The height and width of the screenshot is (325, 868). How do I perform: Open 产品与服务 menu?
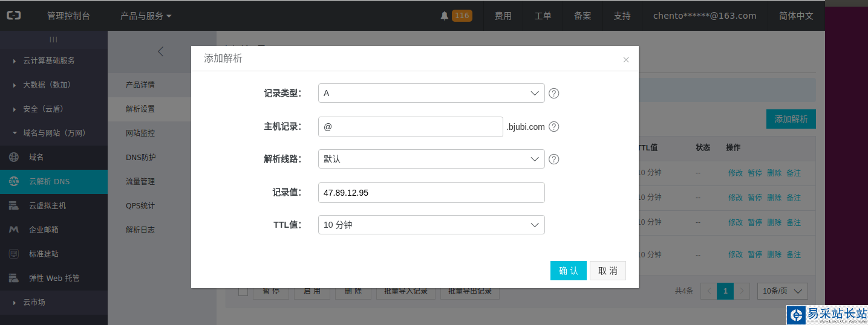[x=146, y=16]
